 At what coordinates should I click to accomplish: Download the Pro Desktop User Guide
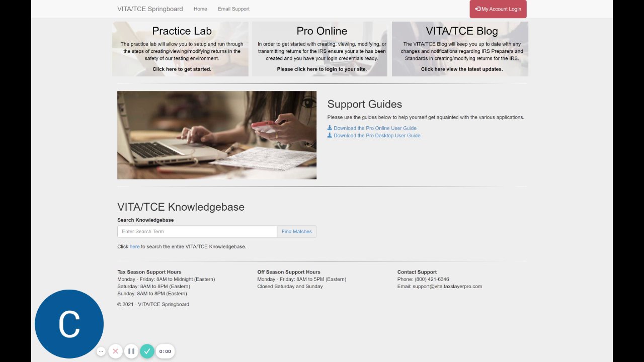(377, 135)
